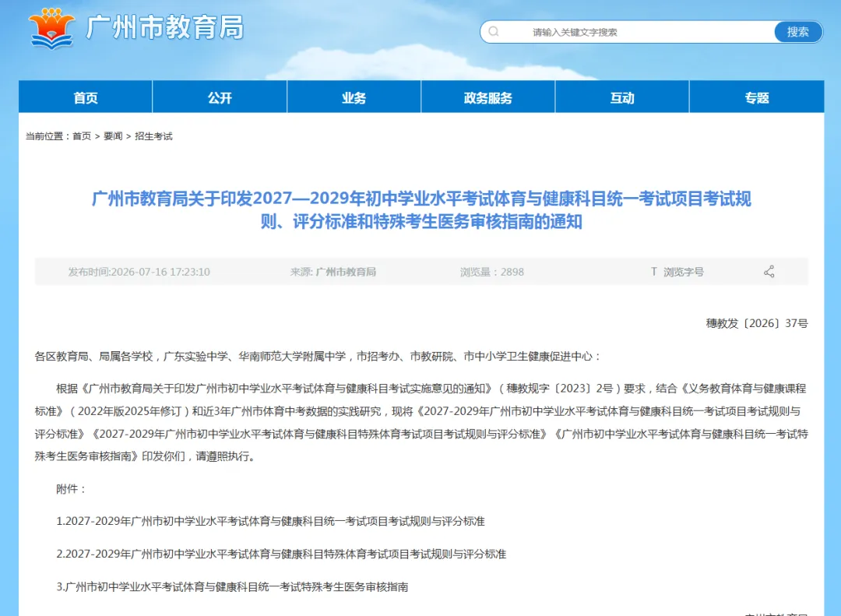The image size is (841, 616).
Task: Open the 业务 navigation tab
Action: [x=354, y=97]
